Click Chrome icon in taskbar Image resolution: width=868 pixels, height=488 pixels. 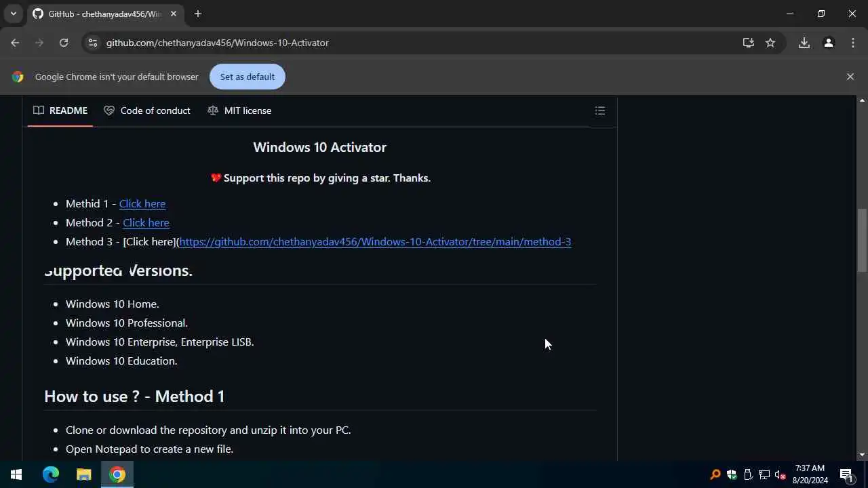point(117,474)
